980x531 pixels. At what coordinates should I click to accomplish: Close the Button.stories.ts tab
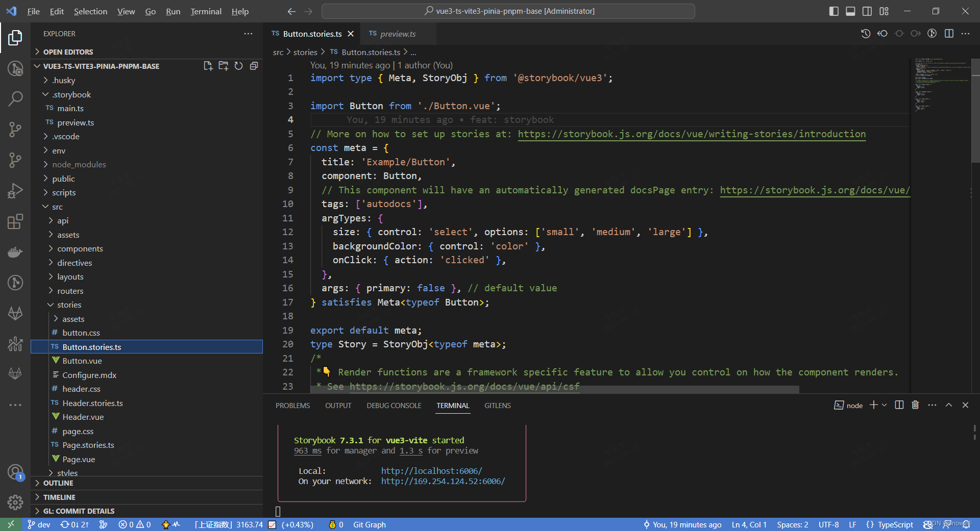coord(351,34)
